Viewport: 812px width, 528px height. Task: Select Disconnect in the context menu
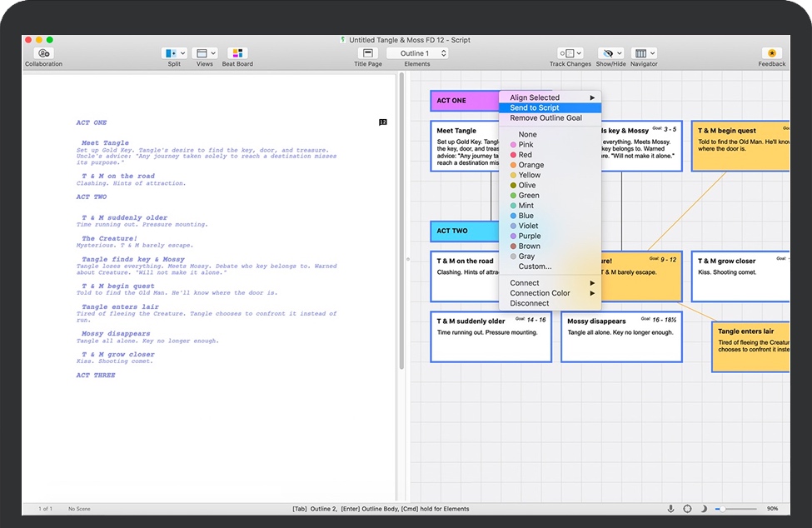(530, 303)
